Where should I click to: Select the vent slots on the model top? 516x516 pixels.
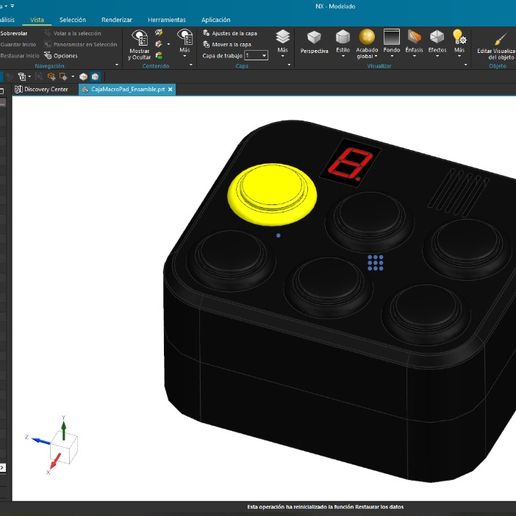[x=458, y=192]
